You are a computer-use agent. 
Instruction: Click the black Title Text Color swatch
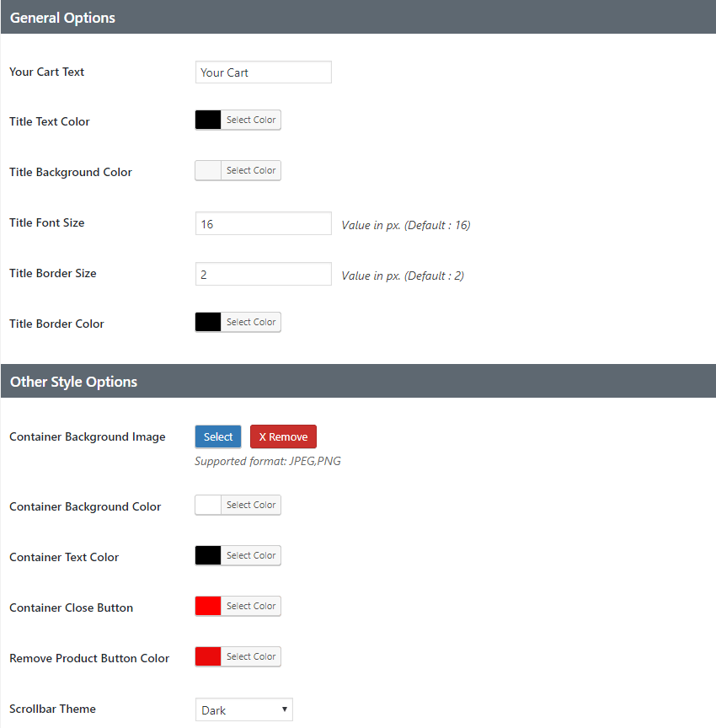208,120
